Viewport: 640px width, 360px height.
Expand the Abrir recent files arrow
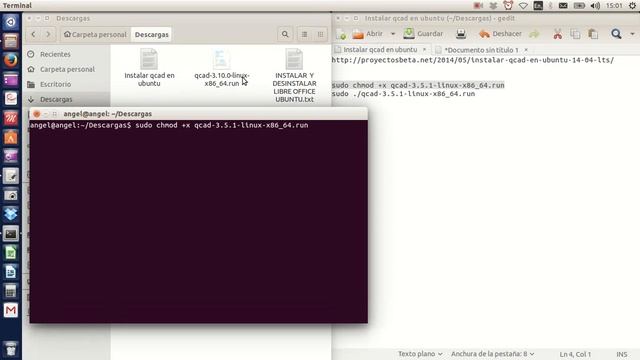click(393, 34)
